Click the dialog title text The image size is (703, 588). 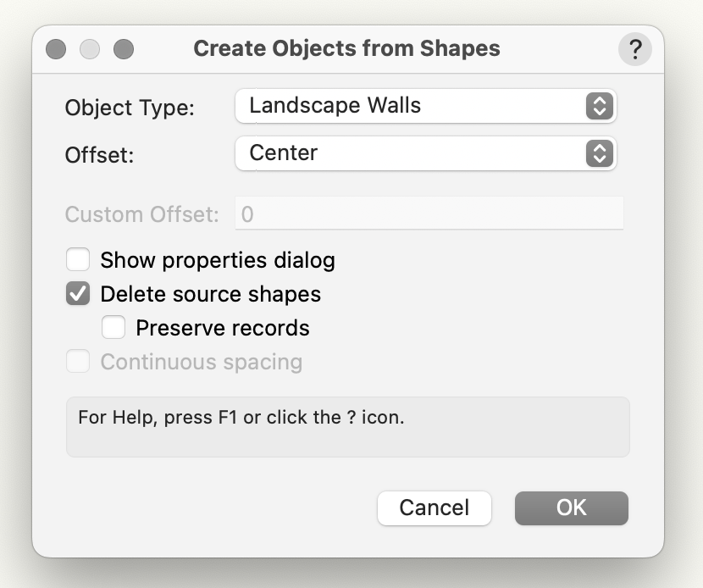coord(346,48)
